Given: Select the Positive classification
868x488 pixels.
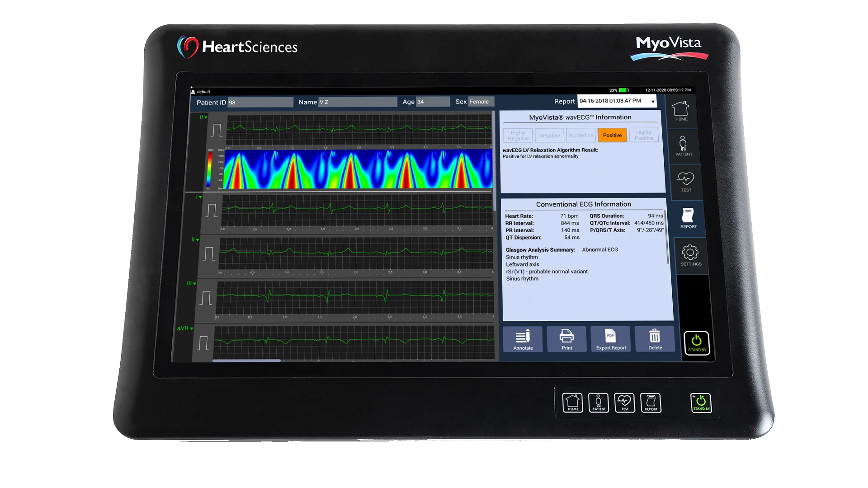Looking at the screenshot, I should [x=612, y=135].
